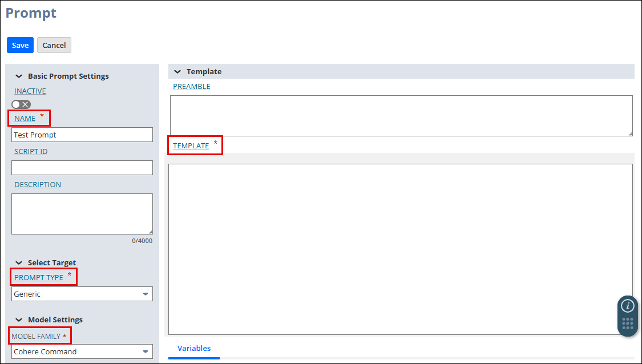642x364 pixels.
Task: Open the TEMPLATE label link
Action: [191, 145]
